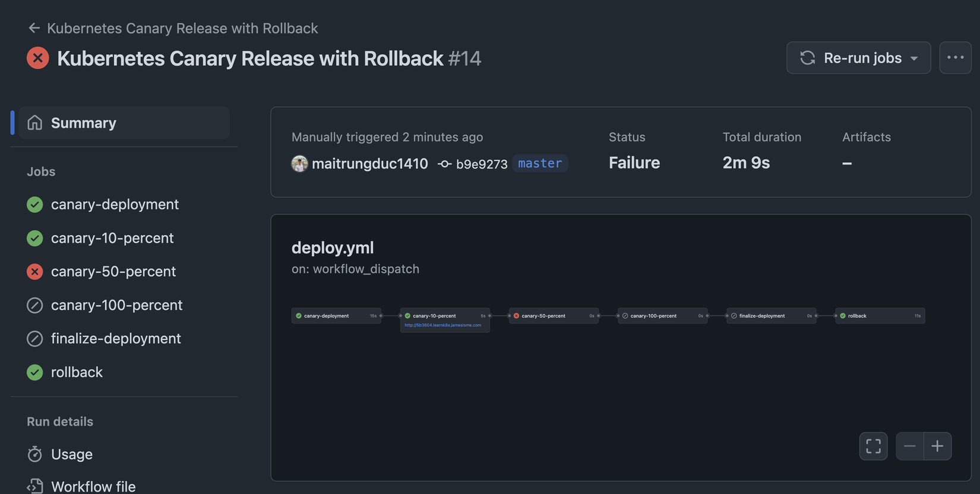Viewport: 980px width, 494px height.
Task: Click rollback node in workflow graph
Action: (x=880, y=316)
